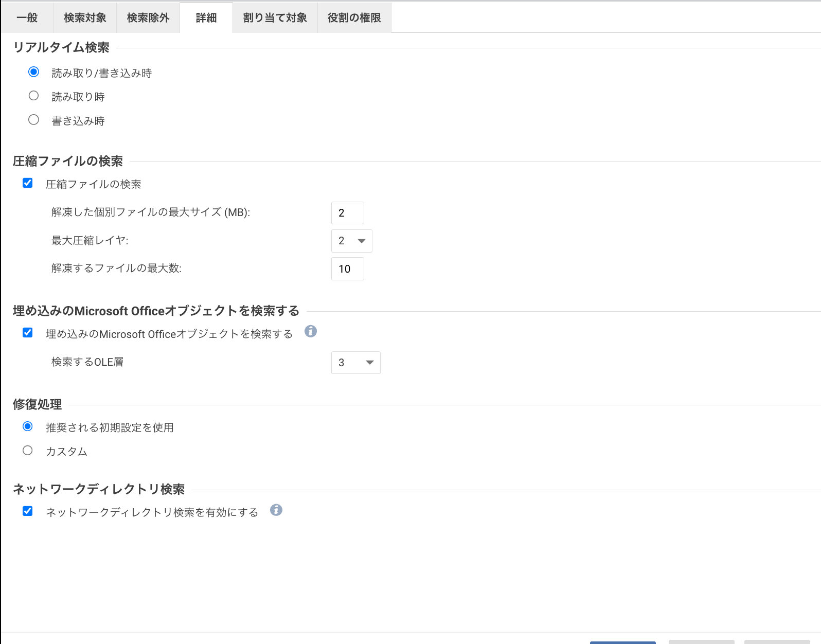Click the 修復処理 section heading

coord(37,404)
